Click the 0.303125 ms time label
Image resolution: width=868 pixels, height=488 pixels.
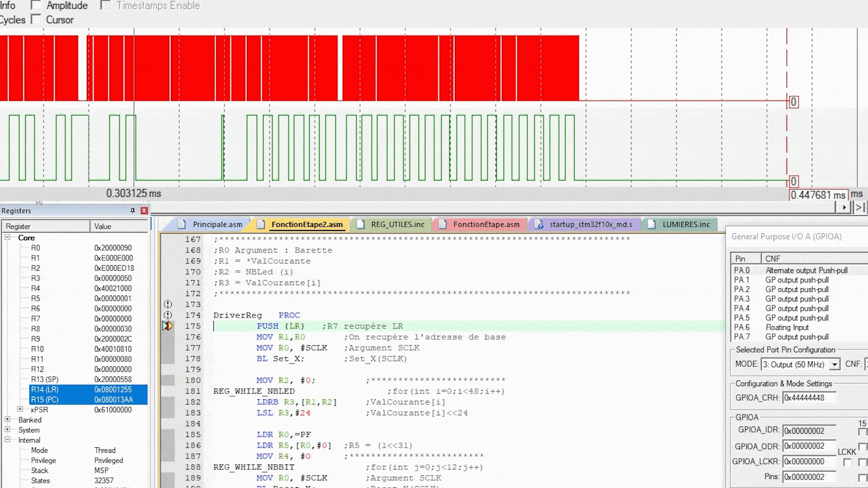tap(134, 193)
